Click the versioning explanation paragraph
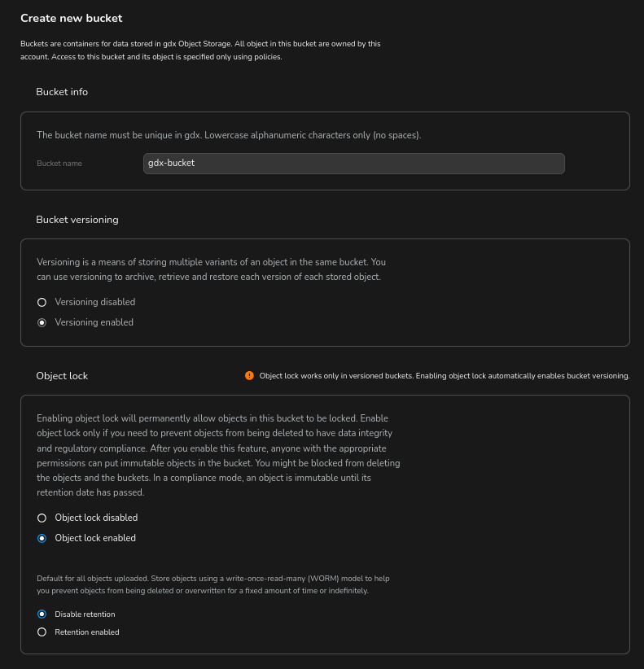The image size is (644, 669). pyautogui.click(x=211, y=269)
